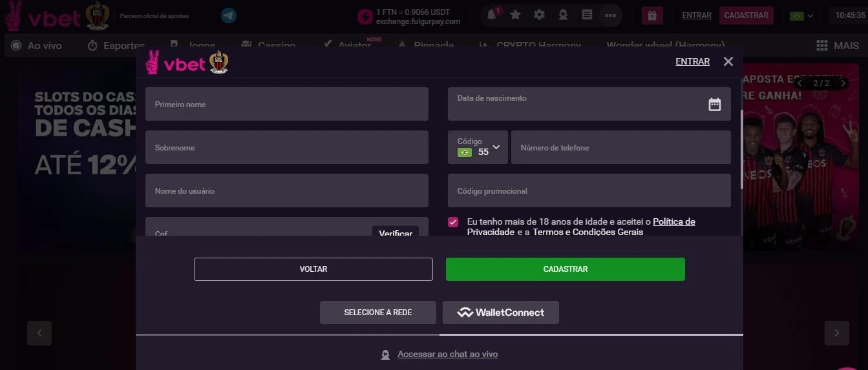Click ENTRAR link in page header
868x370 pixels.
(697, 15)
